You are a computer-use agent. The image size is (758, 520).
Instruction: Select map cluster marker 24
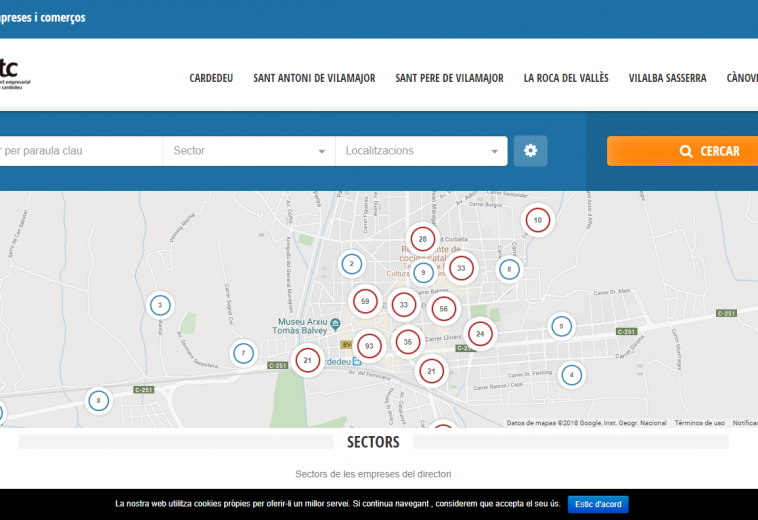click(x=480, y=334)
